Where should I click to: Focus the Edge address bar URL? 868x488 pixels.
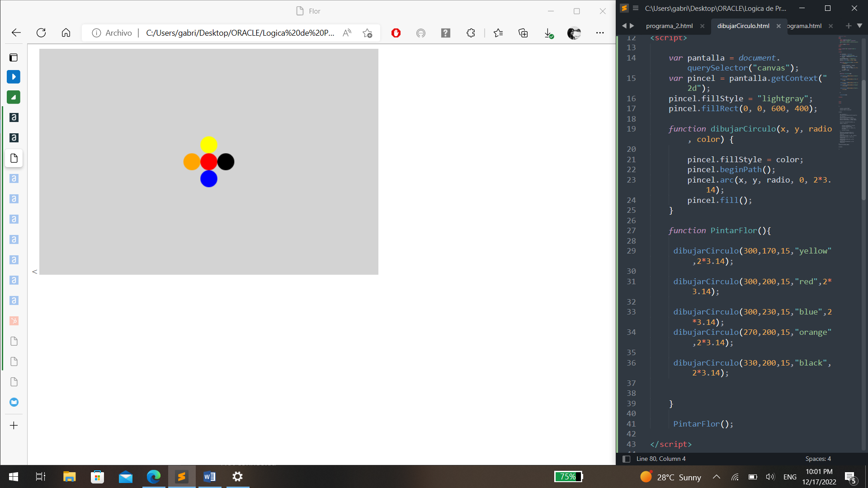tap(240, 33)
